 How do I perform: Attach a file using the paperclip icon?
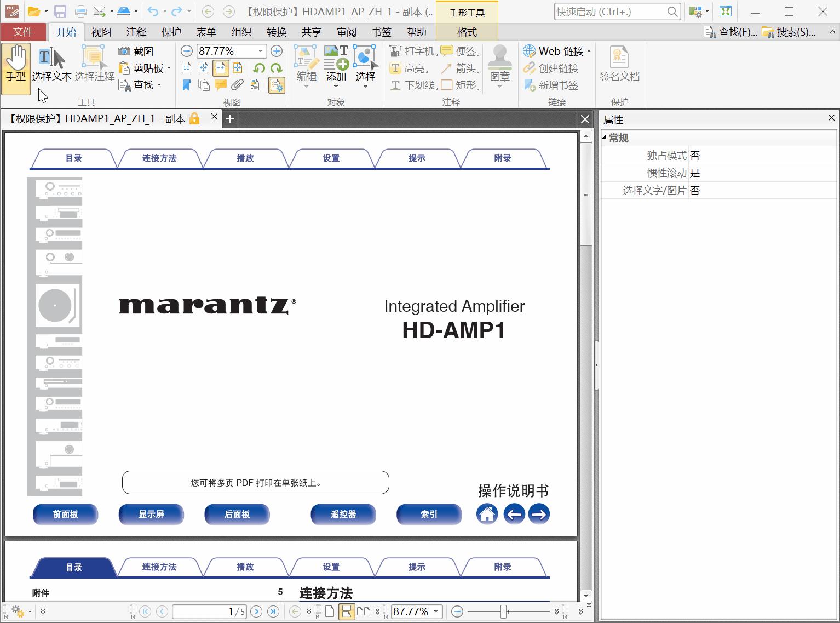point(237,85)
